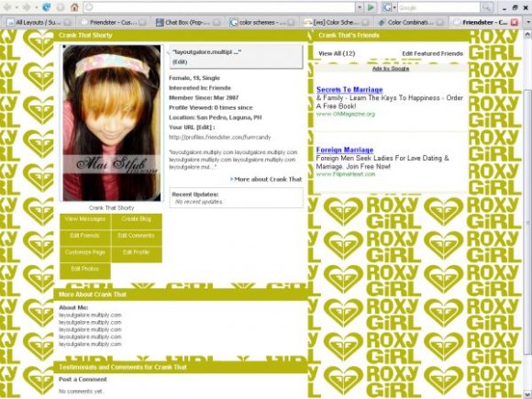Image resolution: width=532 pixels, height=399 pixels.
Task: Switch to the Friendster - Cus... tab
Action: click(113, 22)
